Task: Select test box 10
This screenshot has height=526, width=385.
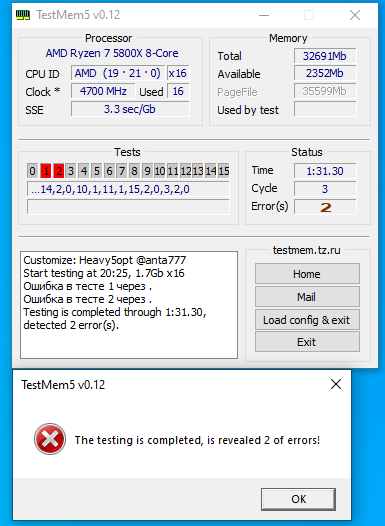Action: coord(160,171)
